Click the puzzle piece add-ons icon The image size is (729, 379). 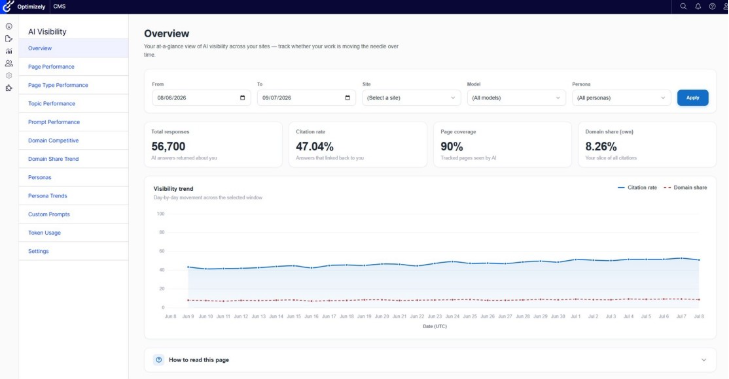pos(9,88)
